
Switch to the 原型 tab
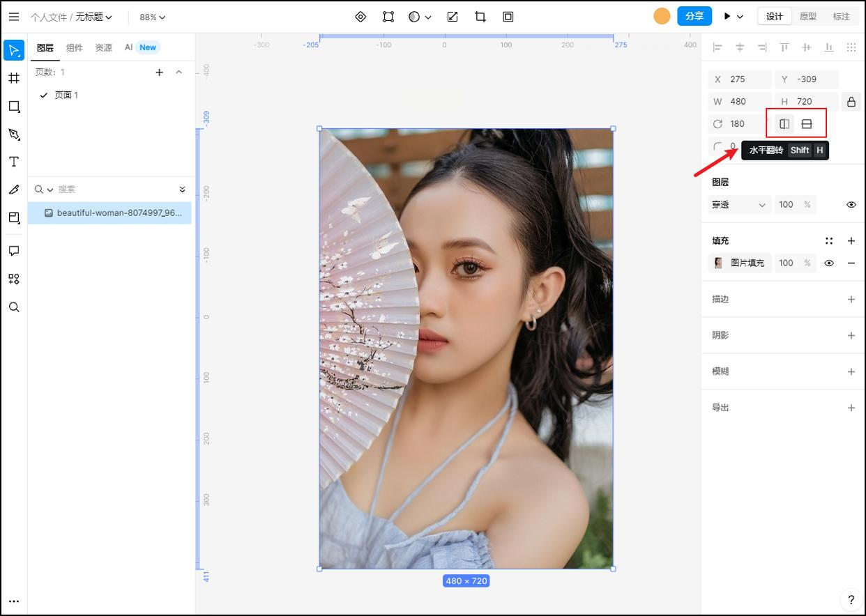(x=808, y=17)
